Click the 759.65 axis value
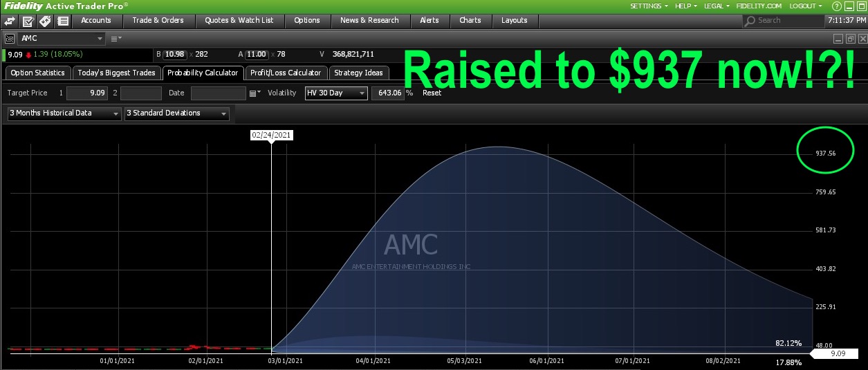Image resolution: width=868 pixels, height=370 pixels. [x=826, y=192]
